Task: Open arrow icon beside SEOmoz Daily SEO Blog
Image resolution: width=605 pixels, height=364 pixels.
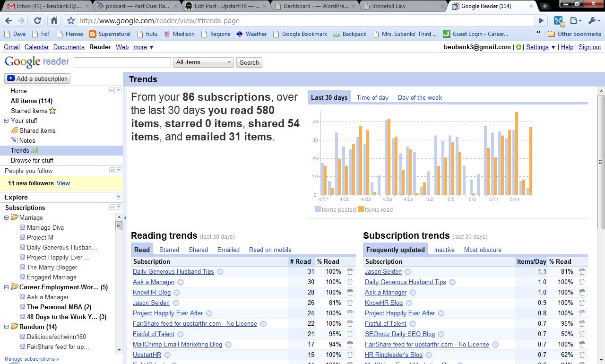Action: click(x=441, y=334)
